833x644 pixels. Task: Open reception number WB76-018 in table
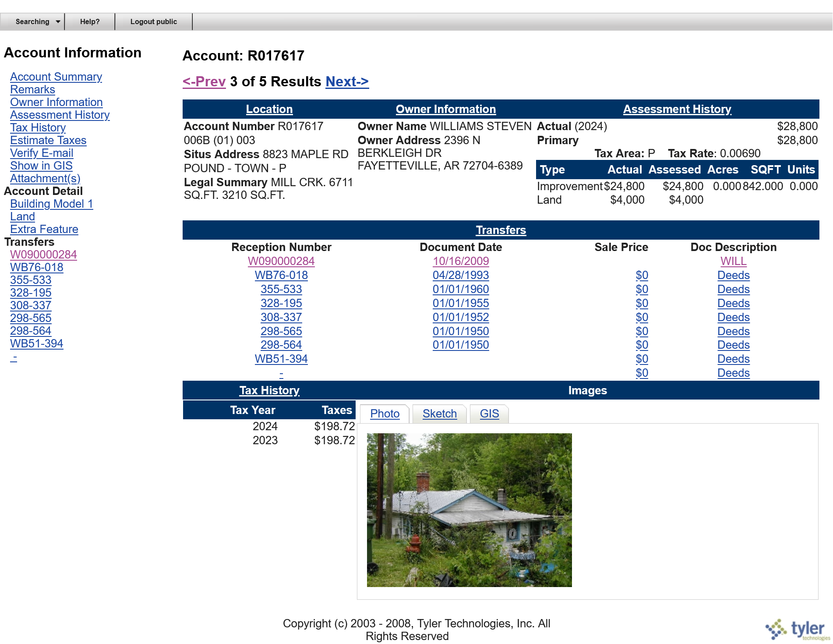tap(281, 275)
